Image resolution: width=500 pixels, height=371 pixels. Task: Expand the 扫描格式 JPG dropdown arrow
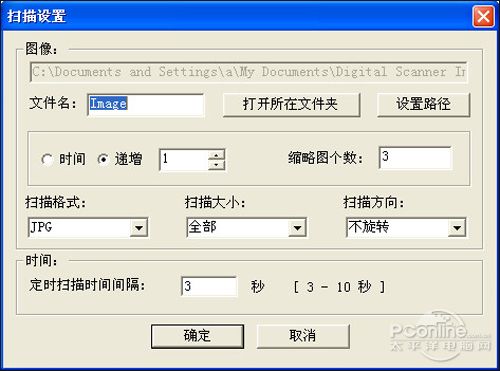coord(139,228)
